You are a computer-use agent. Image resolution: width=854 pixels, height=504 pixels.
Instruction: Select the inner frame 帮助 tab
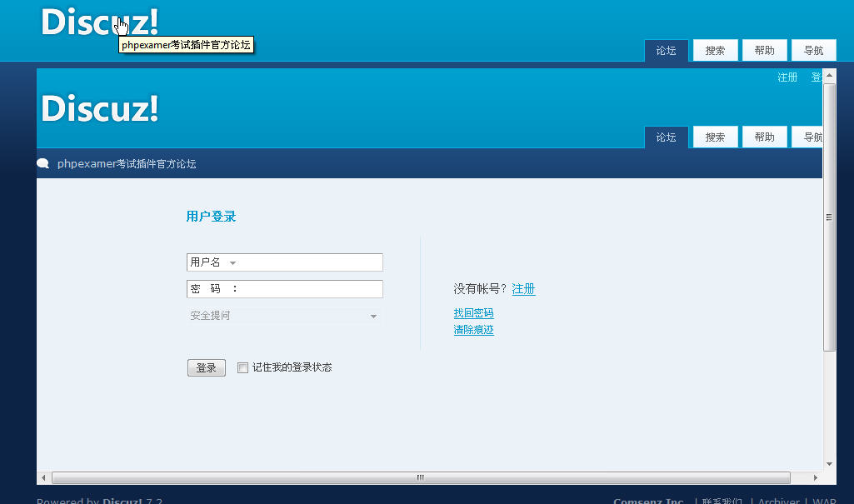[765, 137]
